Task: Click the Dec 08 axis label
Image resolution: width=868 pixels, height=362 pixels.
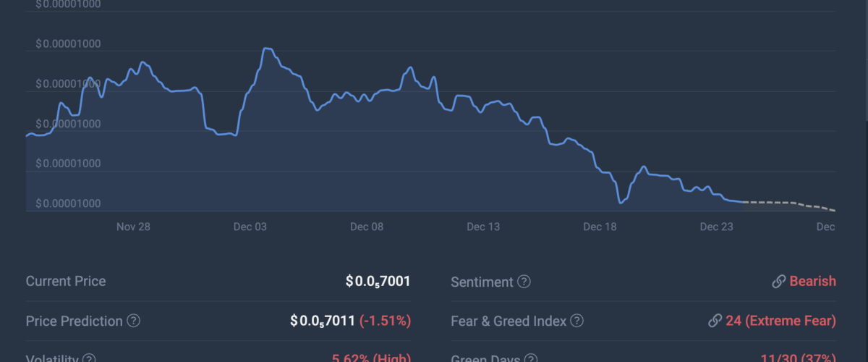Action: pos(367,227)
